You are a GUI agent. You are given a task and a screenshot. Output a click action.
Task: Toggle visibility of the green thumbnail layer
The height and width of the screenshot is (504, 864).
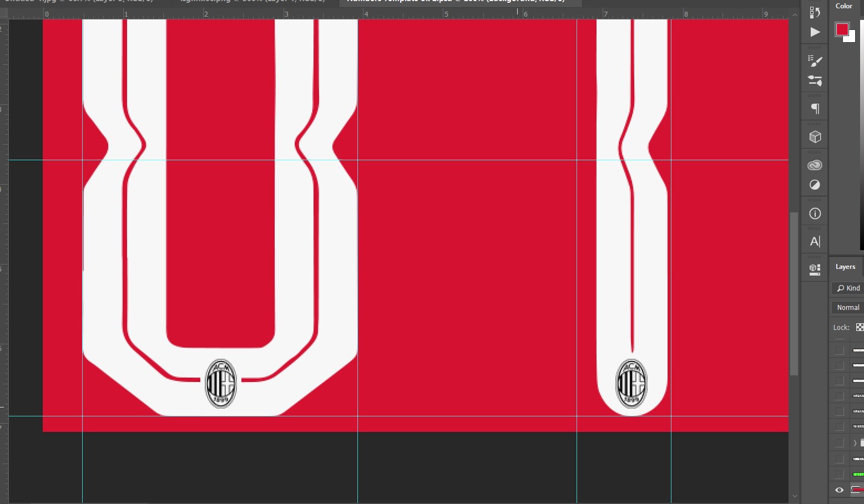click(840, 475)
